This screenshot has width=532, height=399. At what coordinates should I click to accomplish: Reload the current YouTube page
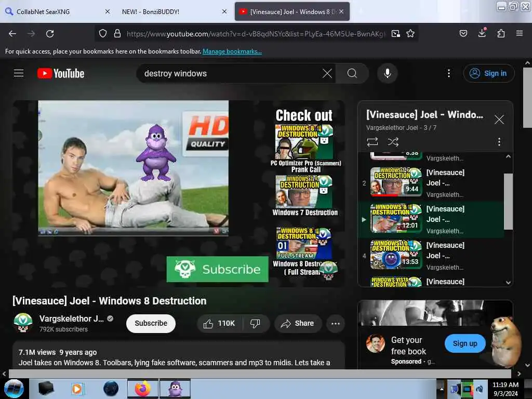point(50,34)
